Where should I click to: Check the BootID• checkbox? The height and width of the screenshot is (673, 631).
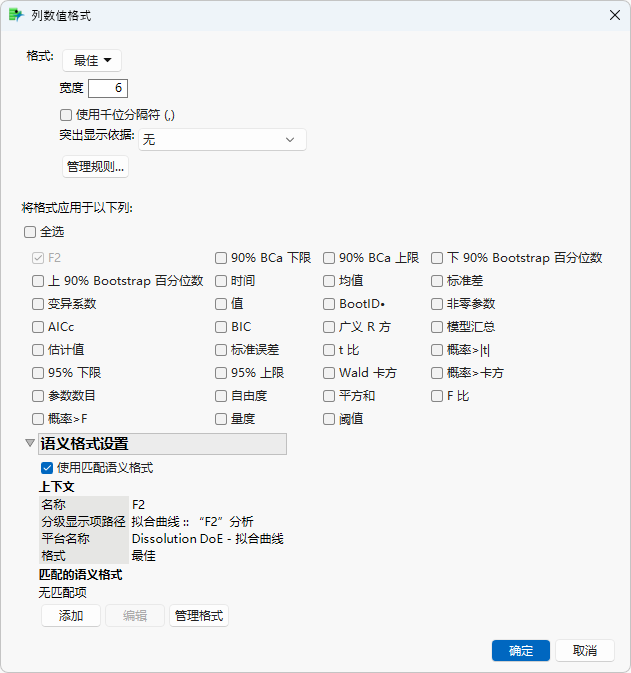click(x=329, y=304)
